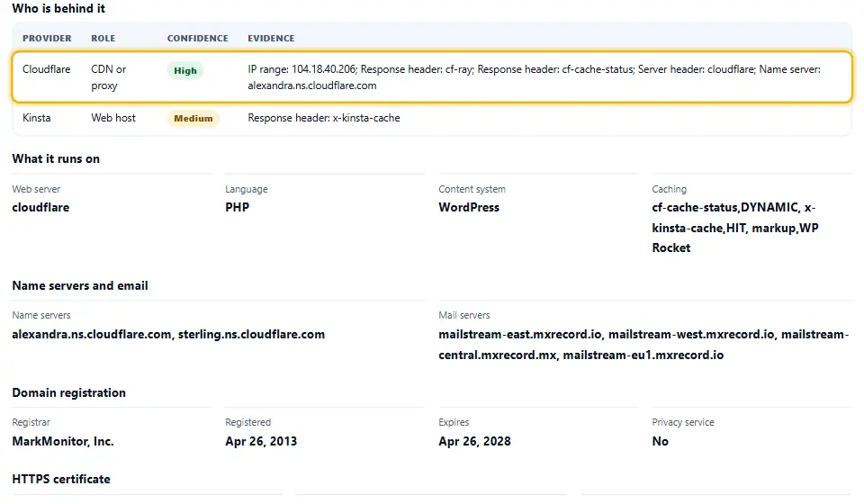864x504 pixels.
Task: Click the 'Web server' label
Action: click(36, 189)
